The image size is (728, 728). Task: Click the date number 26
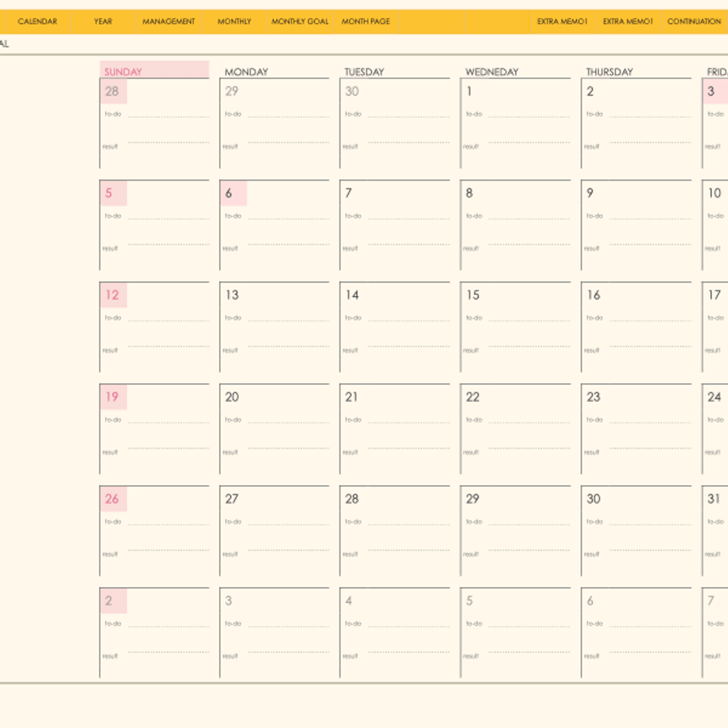[112, 499]
